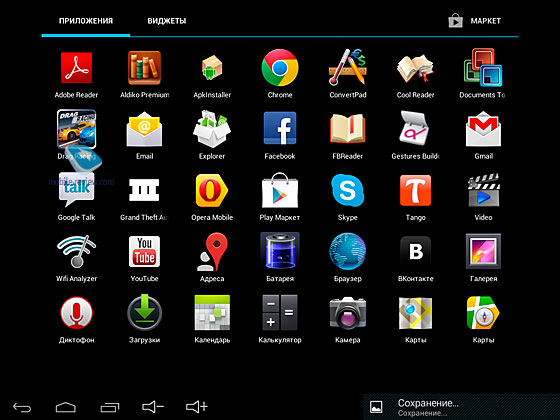Select the Приложения tab
Screen dimensions: 560x420
click(x=86, y=21)
